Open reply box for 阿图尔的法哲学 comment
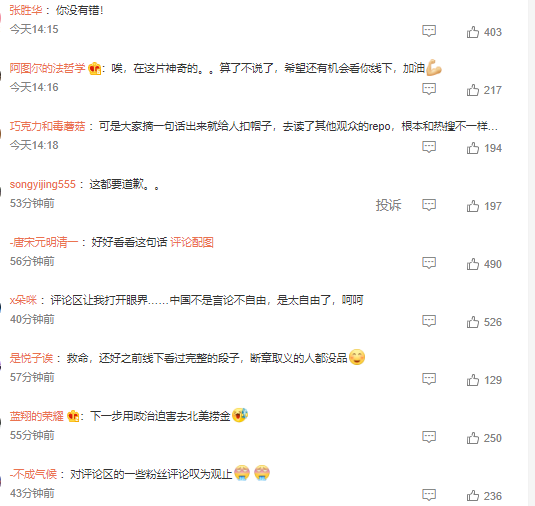This screenshot has width=535, height=506. pyautogui.click(x=429, y=89)
